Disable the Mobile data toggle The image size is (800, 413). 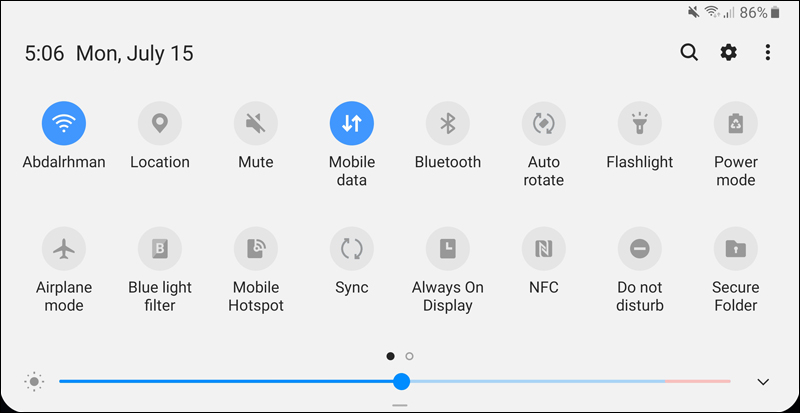coord(352,124)
